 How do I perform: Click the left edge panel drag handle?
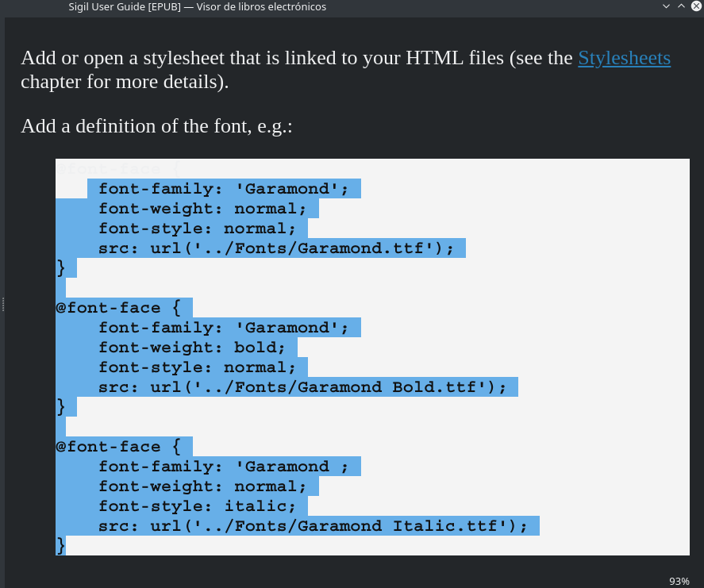[3, 303]
